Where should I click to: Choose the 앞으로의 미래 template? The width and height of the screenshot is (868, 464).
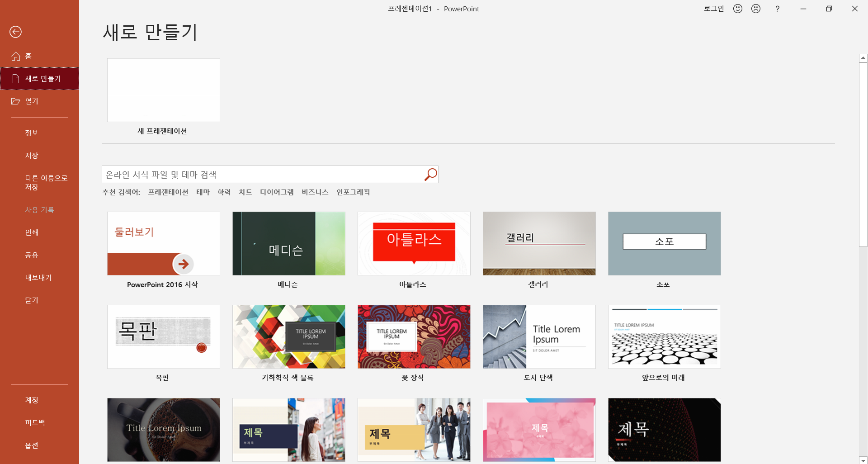pos(665,337)
